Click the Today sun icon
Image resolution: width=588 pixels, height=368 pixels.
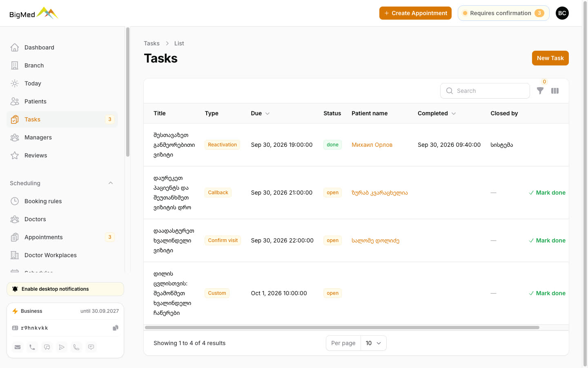click(15, 83)
